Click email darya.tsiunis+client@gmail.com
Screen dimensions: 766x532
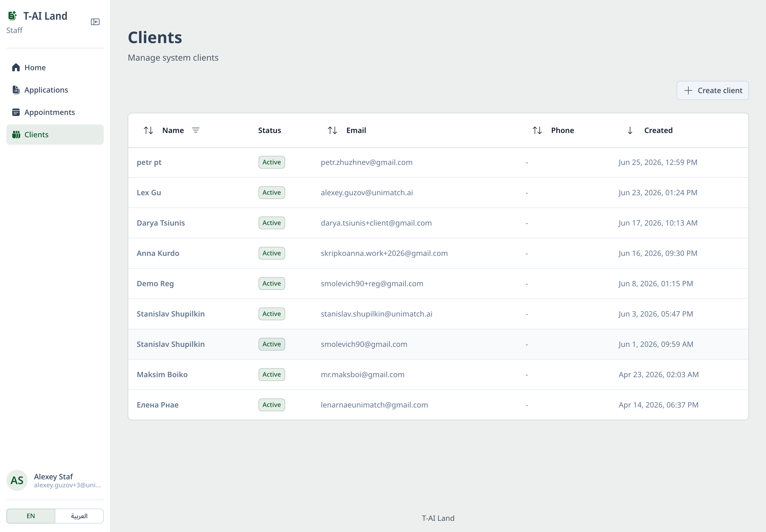[x=376, y=223]
